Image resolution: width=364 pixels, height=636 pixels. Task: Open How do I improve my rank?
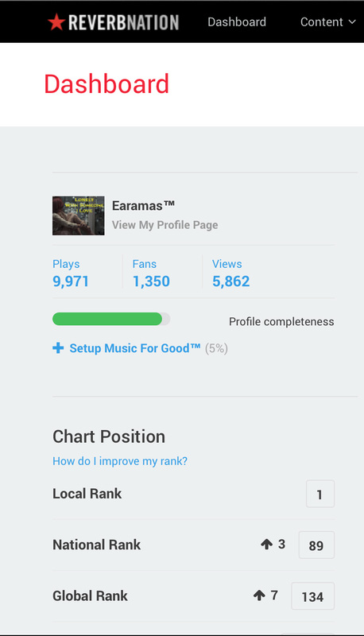click(x=120, y=461)
